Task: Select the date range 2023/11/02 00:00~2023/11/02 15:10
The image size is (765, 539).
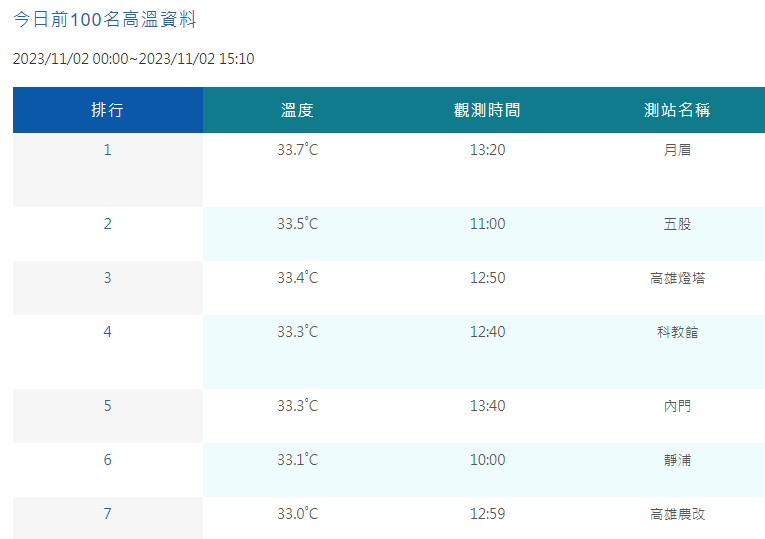Action: click(x=133, y=59)
